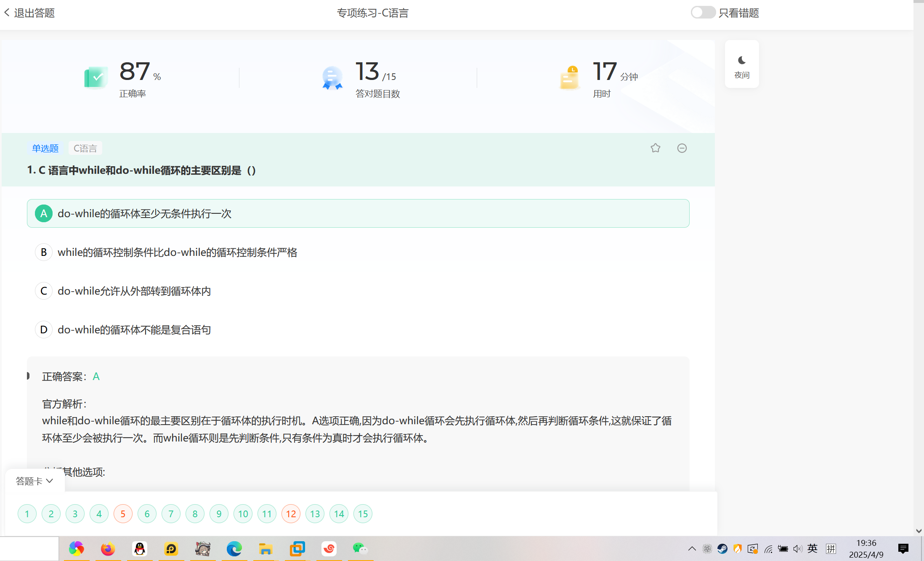Click the C语言 category tag
924x561 pixels.
(x=85, y=148)
